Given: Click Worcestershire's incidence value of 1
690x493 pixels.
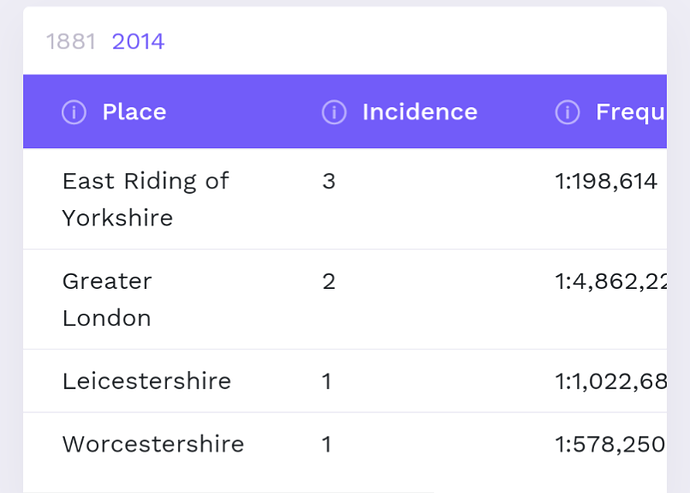Looking at the screenshot, I should pyautogui.click(x=327, y=444).
